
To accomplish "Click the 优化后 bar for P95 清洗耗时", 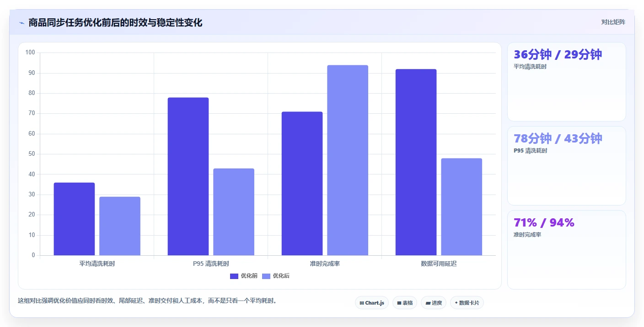I will pos(234,212).
